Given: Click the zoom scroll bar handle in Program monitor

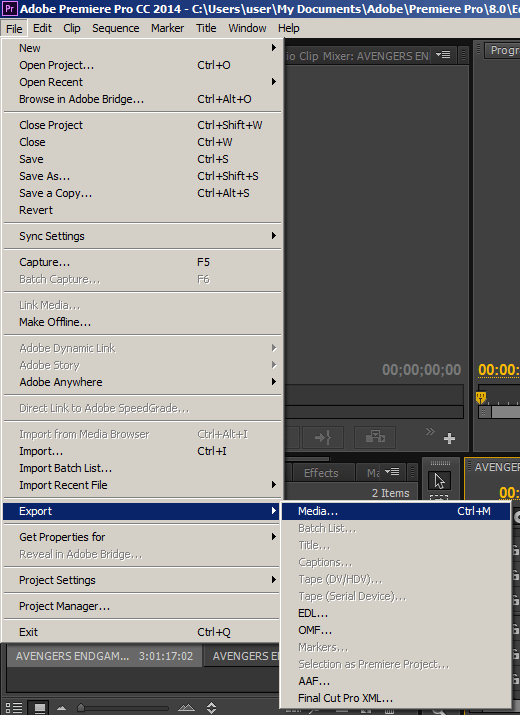Looking at the screenshot, I should tap(485, 412).
